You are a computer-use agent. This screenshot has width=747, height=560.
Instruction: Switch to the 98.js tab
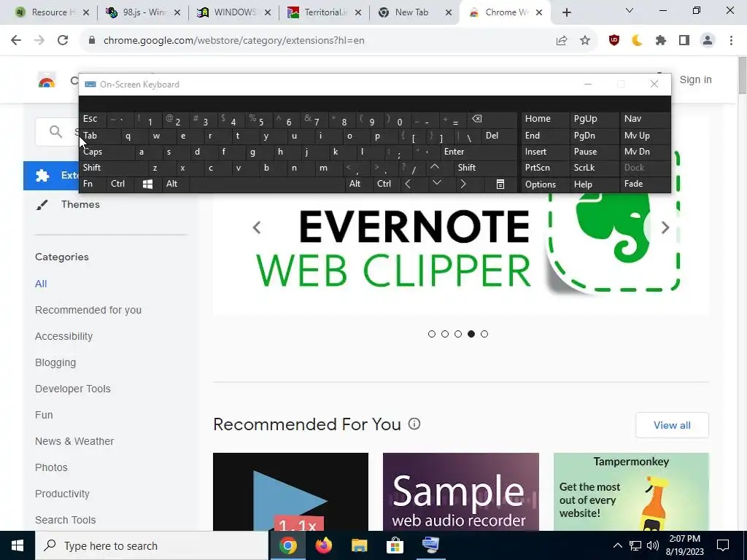[143, 12]
